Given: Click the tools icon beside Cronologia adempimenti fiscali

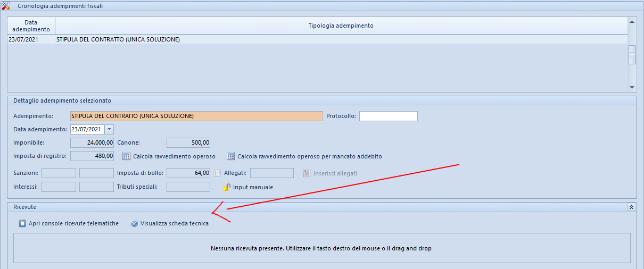Looking at the screenshot, I should tap(5, 6).
